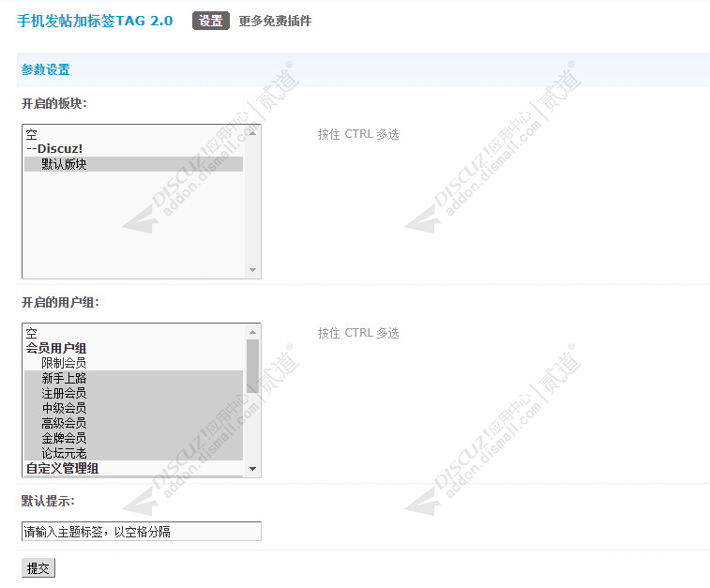The height and width of the screenshot is (588, 710).
Task: Click up arrow of user group scrollbar
Action: (x=252, y=332)
